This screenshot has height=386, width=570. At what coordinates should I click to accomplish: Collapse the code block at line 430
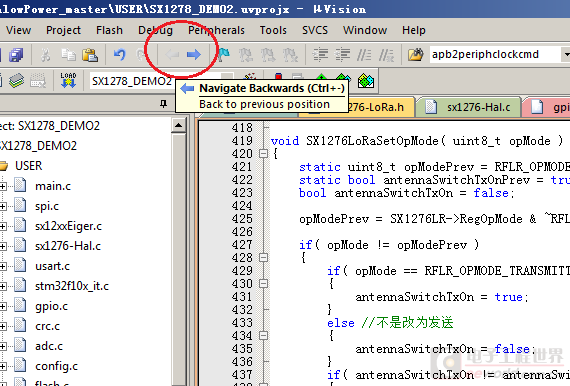click(264, 284)
